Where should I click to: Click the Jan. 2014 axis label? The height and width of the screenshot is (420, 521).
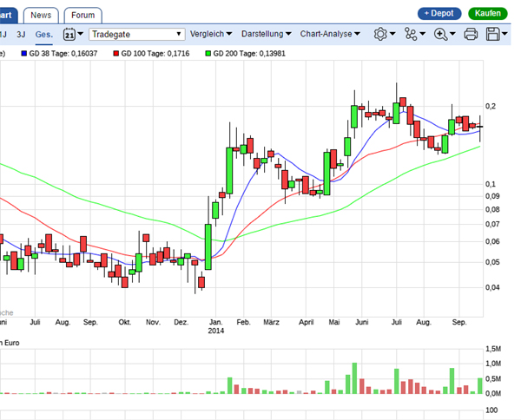[216, 326]
